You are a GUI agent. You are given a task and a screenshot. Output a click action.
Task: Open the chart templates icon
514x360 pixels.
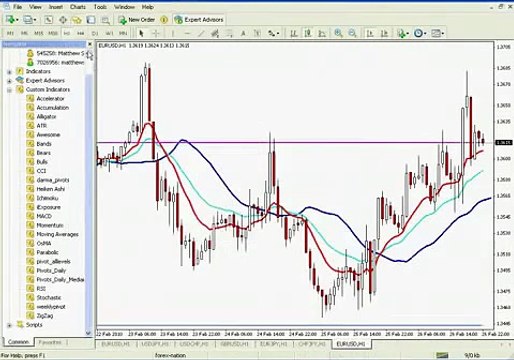tap(436, 33)
